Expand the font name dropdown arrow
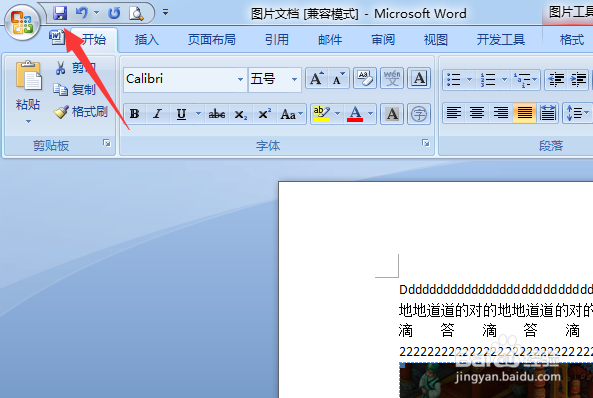This screenshot has height=398, width=593. 240,79
